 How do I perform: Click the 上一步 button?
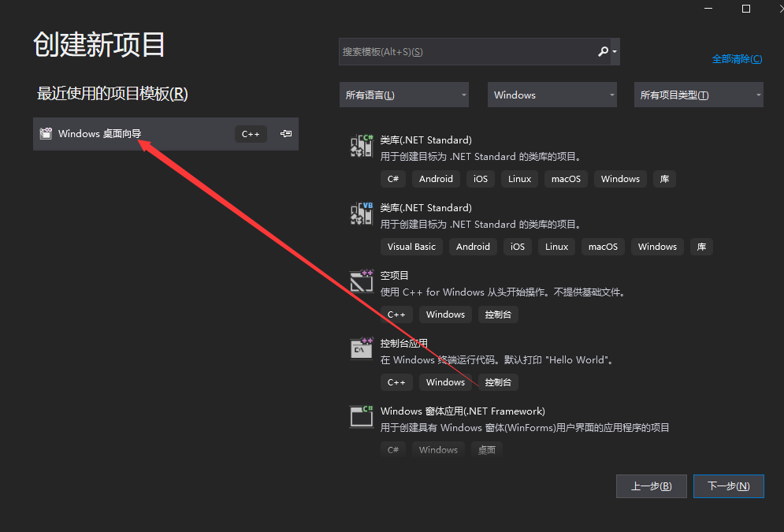point(651,485)
